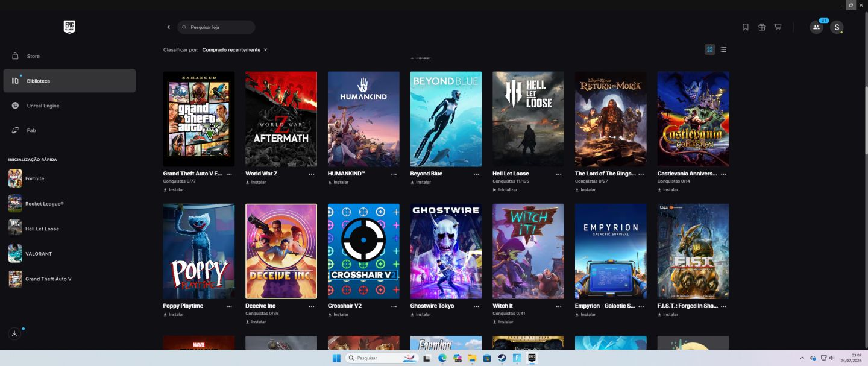Focus the Pesquisar loja search field
This screenshot has width=868, height=366.
(216, 27)
